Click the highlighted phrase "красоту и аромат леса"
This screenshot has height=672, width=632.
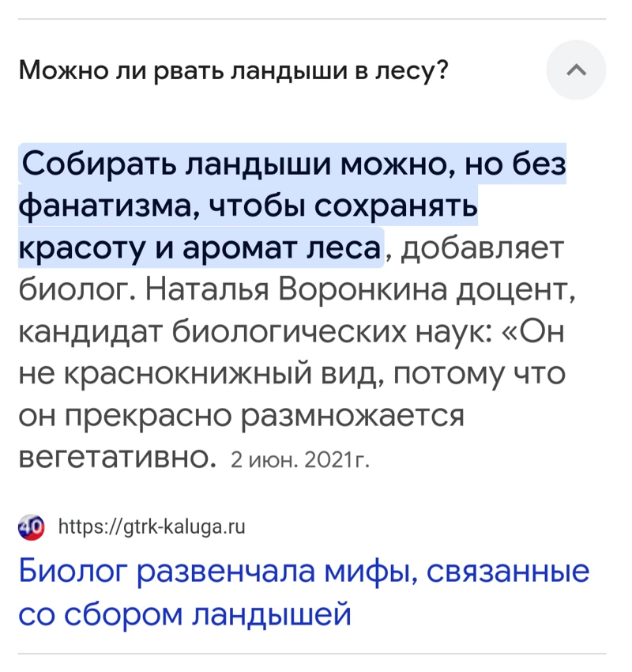(200, 247)
